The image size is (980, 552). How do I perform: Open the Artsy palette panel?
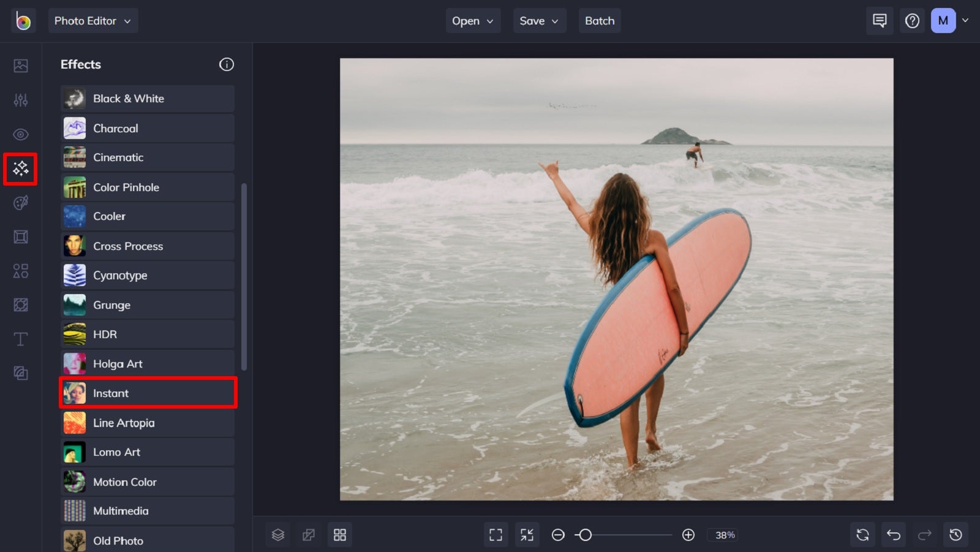(x=20, y=202)
